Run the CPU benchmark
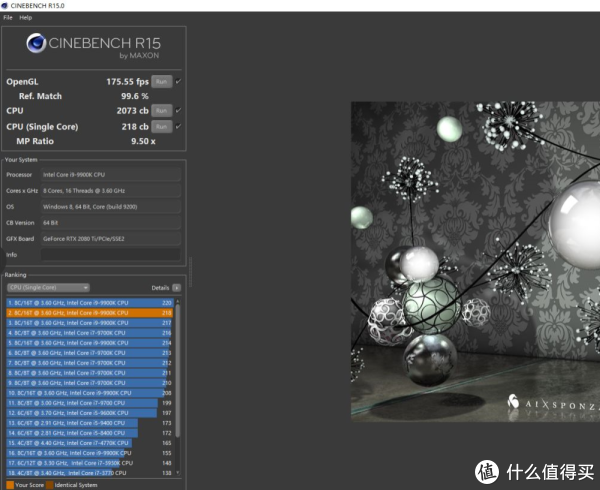Viewport: 600px width, 490px height. pyautogui.click(x=161, y=111)
